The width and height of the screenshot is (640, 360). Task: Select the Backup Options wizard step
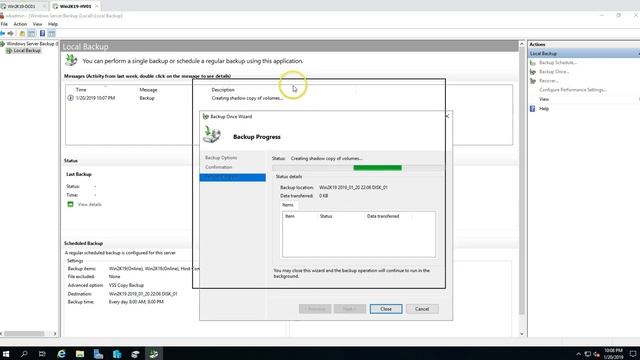tap(221, 158)
